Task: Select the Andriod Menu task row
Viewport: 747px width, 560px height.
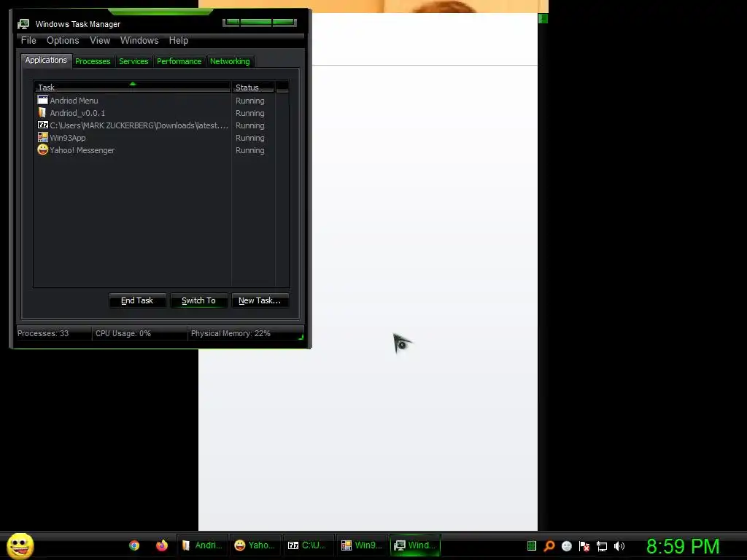Action: pyautogui.click(x=163, y=101)
